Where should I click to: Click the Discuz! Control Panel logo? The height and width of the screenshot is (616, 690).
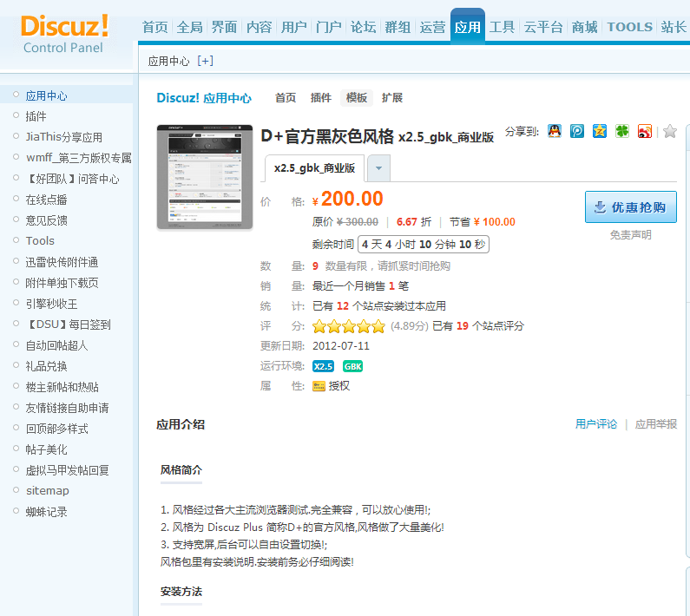pos(64,34)
